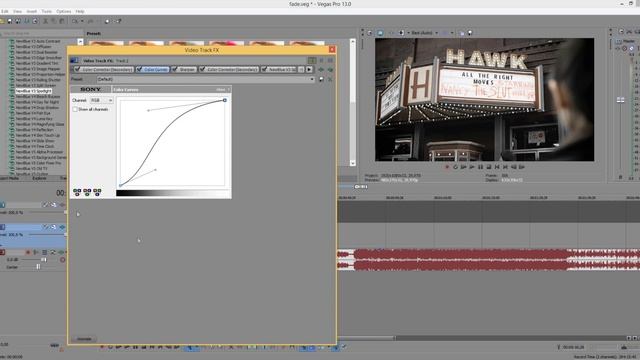Click the Remove Selected Plug-In icon

(x=330, y=69)
